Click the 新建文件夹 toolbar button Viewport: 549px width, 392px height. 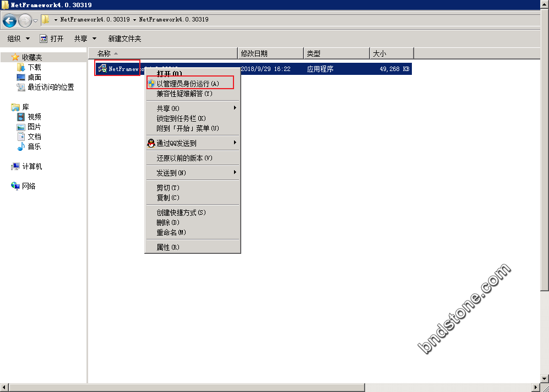tap(124, 39)
